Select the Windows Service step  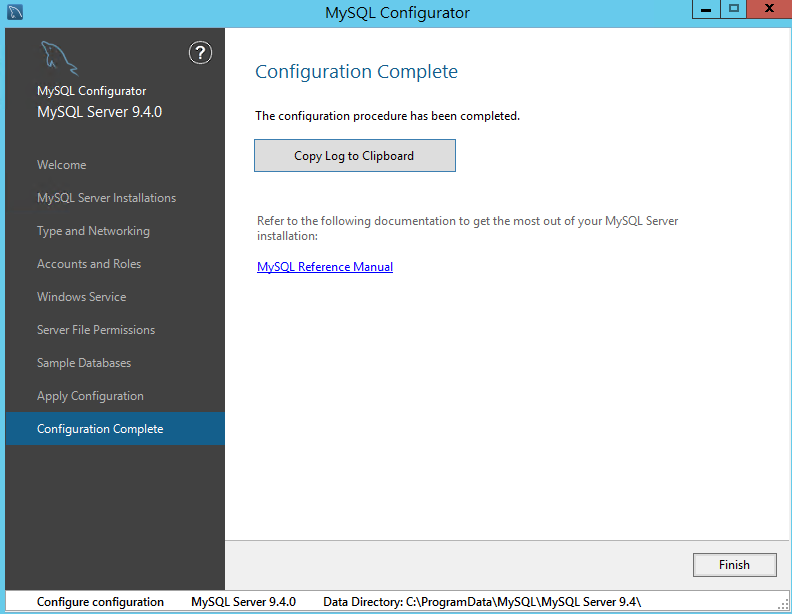coord(115,297)
